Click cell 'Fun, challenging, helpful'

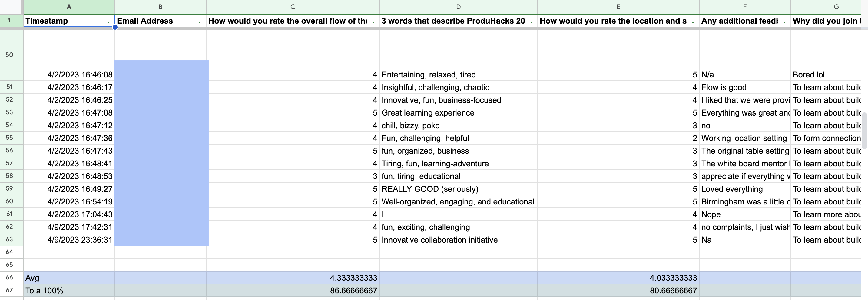click(458, 138)
